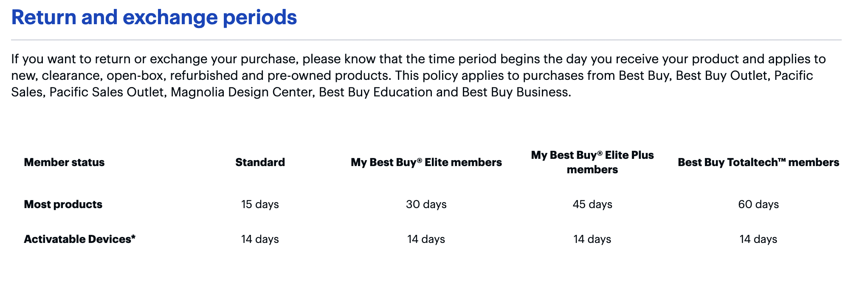868x282 pixels.
Task: Select the Member status column header
Action: (x=64, y=162)
